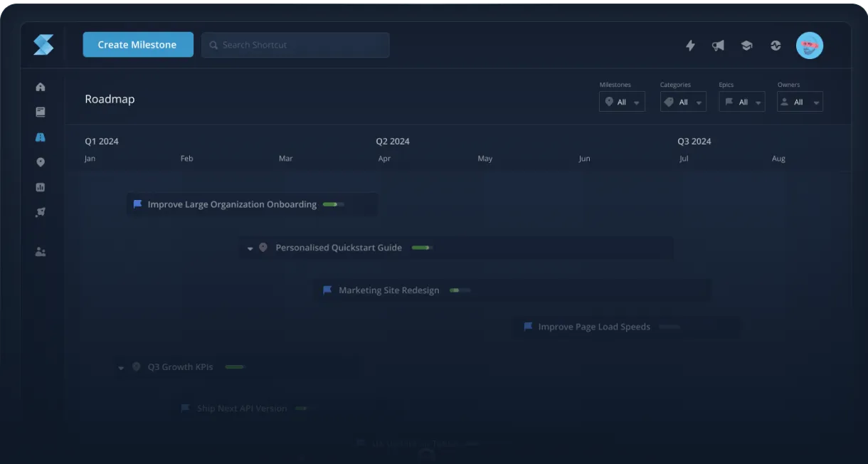The width and height of the screenshot is (868, 464).
Task: Open Reports via the bar chart sidebar icon
Action: (x=41, y=187)
